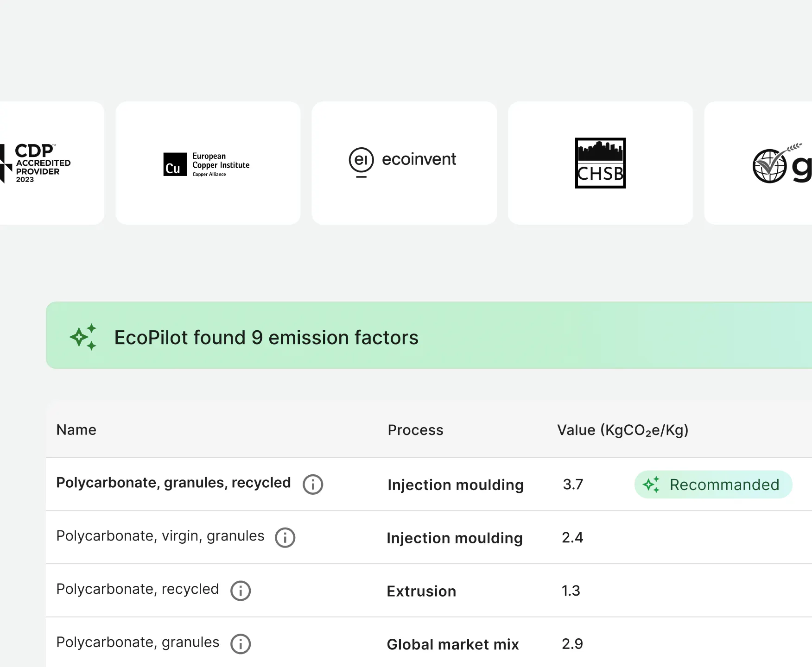Click info icon beside Polycarbonate, granules
This screenshot has height=667, width=812.
tap(241, 644)
